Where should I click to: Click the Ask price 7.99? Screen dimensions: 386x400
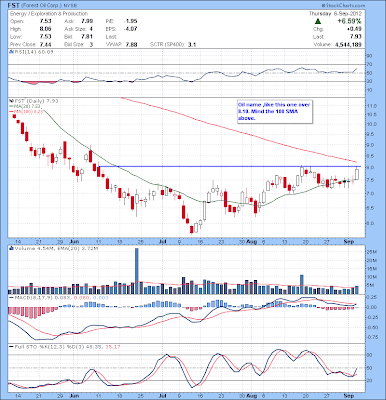(x=86, y=21)
